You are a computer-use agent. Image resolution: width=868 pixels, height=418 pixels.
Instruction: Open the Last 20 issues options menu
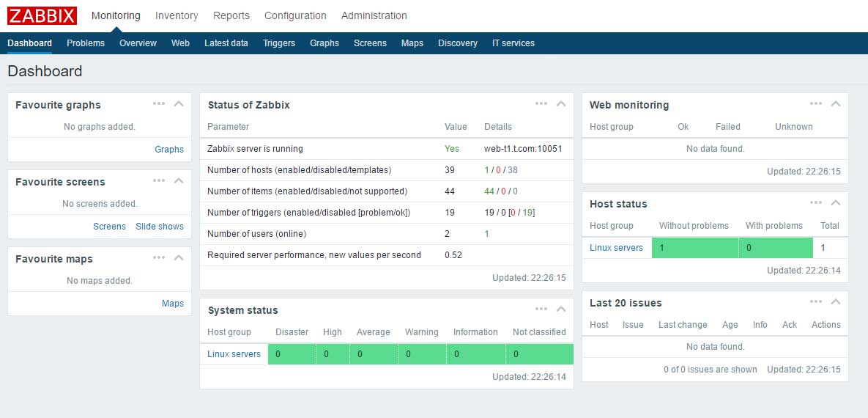click(816, 302)
